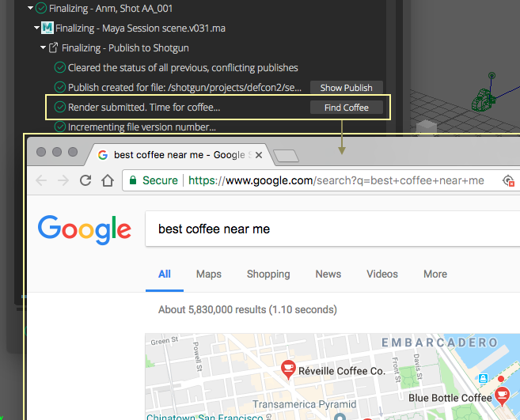The height and width of the screenshot is (420, 520).
Task: Click check icon beside Incrementing file version number
Action: [59, 127]
